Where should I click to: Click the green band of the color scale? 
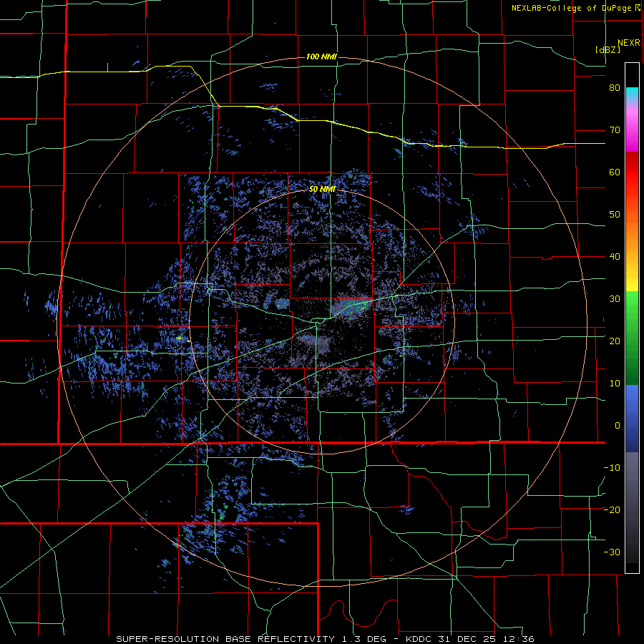pyautogui.click(x=632, y=338)
